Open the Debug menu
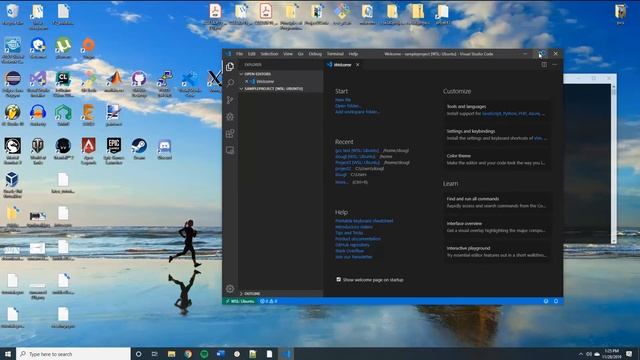The height and width of the screenshot is (360, 640). tap(315, 54)
